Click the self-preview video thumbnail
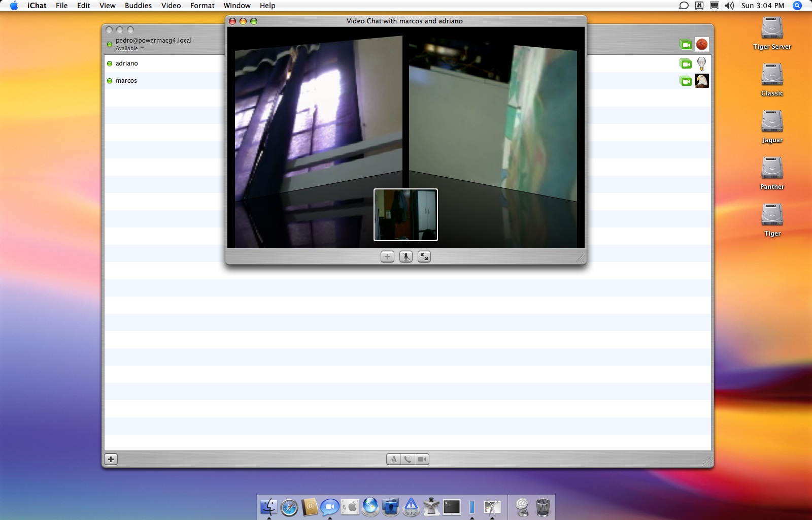 [x=405, y=215]
